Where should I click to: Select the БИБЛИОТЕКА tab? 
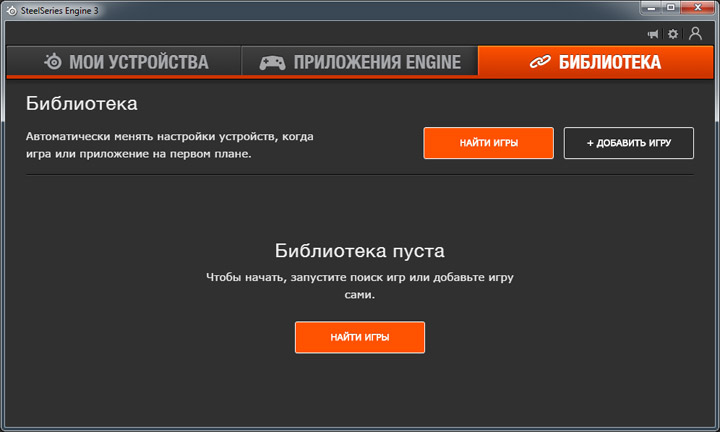point(596,62)
